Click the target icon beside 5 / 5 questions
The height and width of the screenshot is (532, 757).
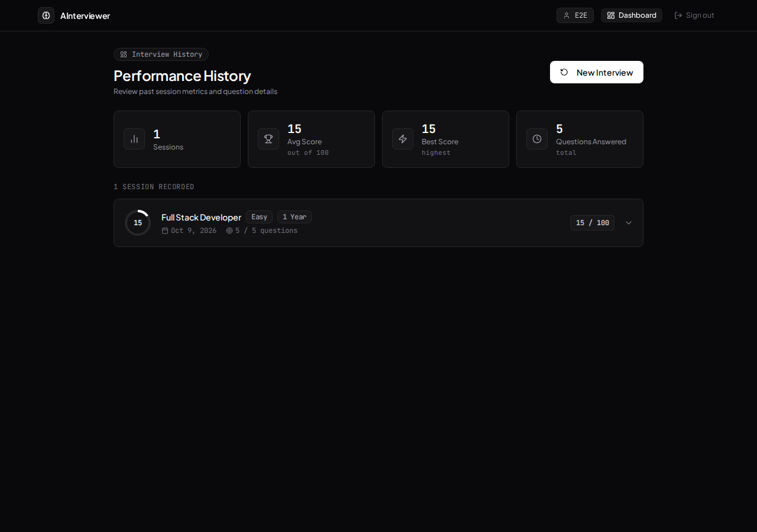coord(229,231)
